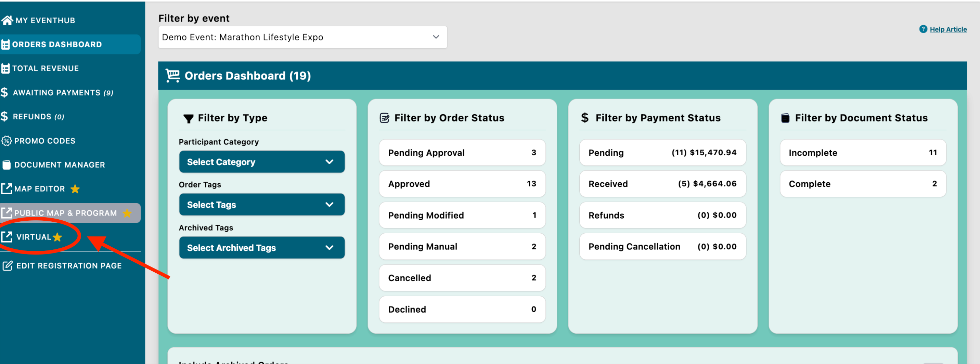Open the Filter by event dropdown

302,37
